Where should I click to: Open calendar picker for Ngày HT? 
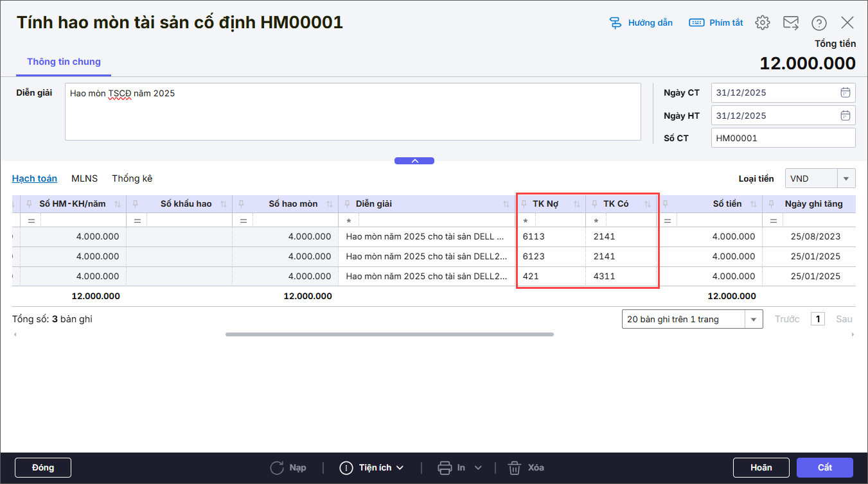click(x=845, y=116)
